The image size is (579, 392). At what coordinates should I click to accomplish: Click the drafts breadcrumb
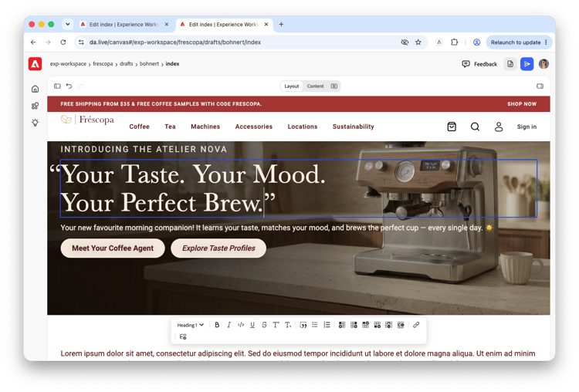(127, 64)
